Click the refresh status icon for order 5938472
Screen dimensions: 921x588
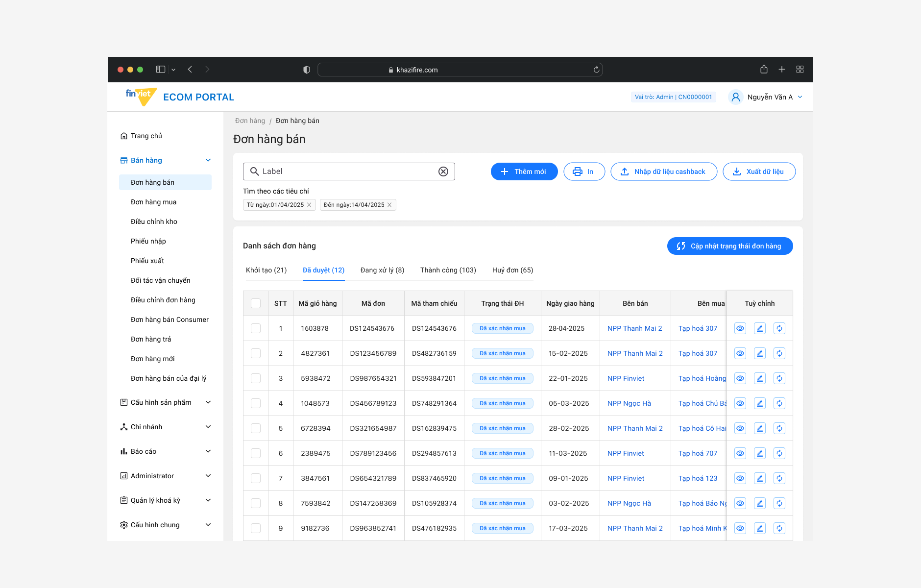(779, 378)
